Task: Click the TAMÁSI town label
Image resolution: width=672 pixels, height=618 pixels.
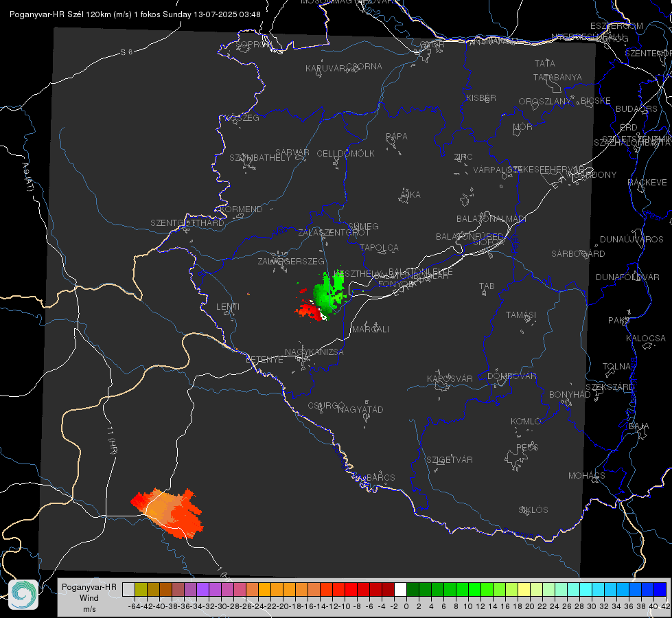Action: click(x=521, y=315)
